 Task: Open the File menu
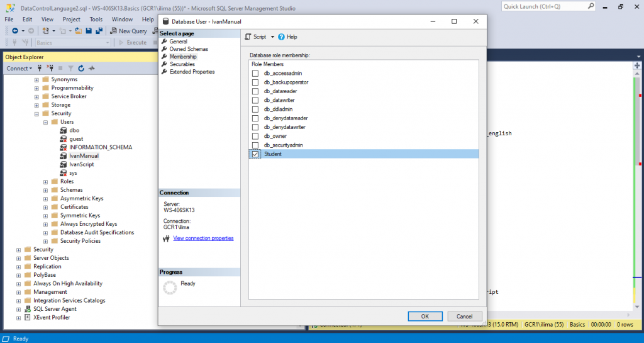tap(9, 20)
